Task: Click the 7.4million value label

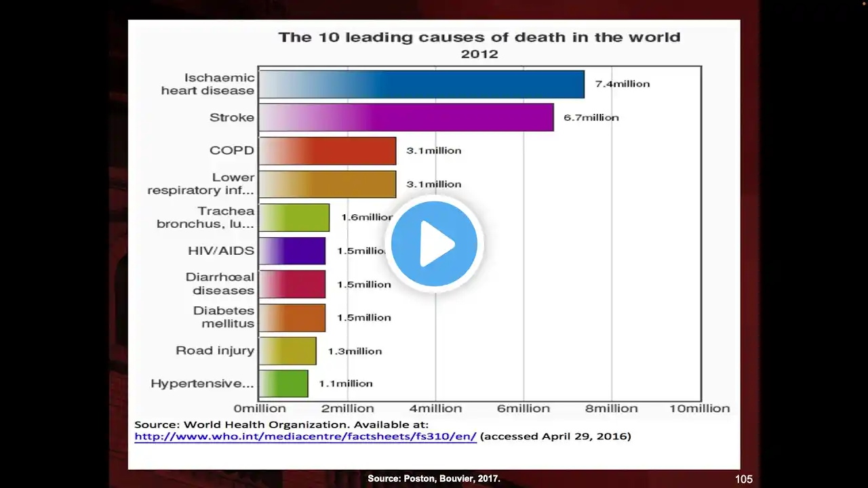Action: 623,84
